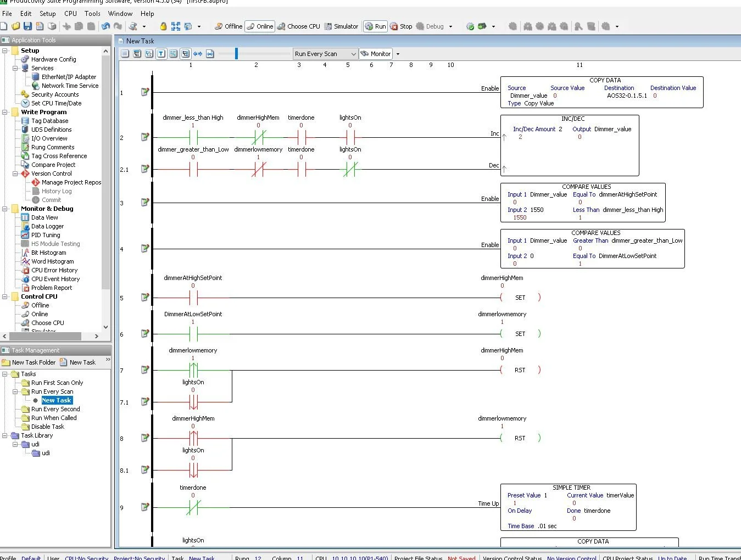The width and height of the screenshot is (741, 560).
Task: Collapse the Version Control tree node
Action: coord(15,173)
